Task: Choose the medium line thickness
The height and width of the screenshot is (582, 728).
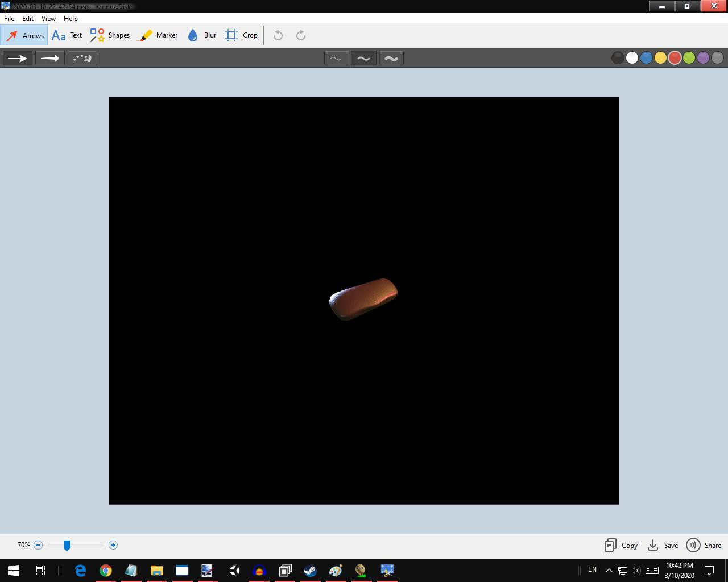Action: point(363,58)
